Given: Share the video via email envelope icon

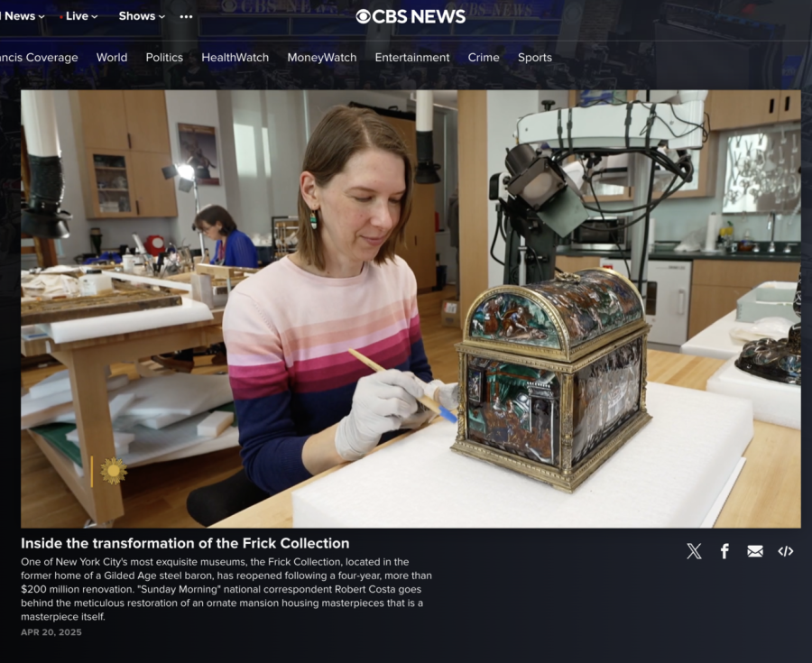Looking at the screenshot, I should pyautogui.click(x=755, y=551).
